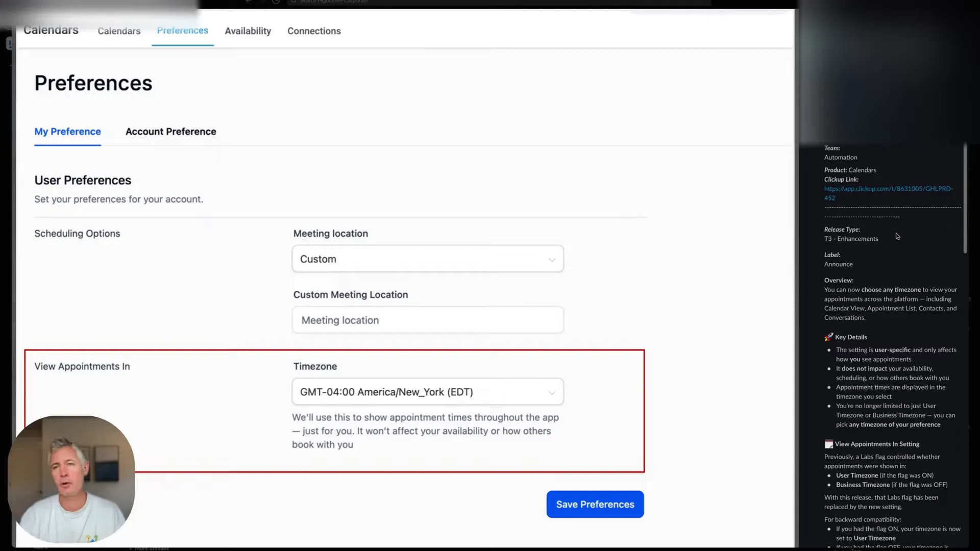980x551 pixels.
Task: Open the Availability tab
Action: tap(248, 31)
